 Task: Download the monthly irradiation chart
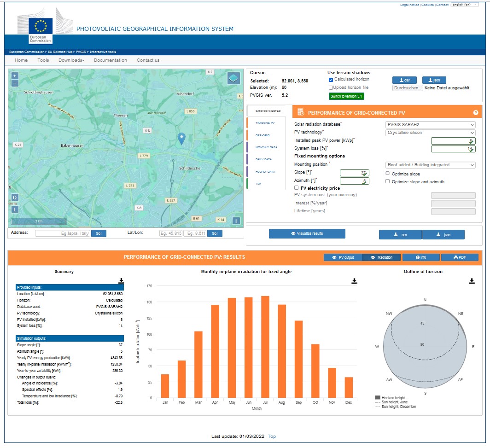pyautogui.click(x=354, y=280)
